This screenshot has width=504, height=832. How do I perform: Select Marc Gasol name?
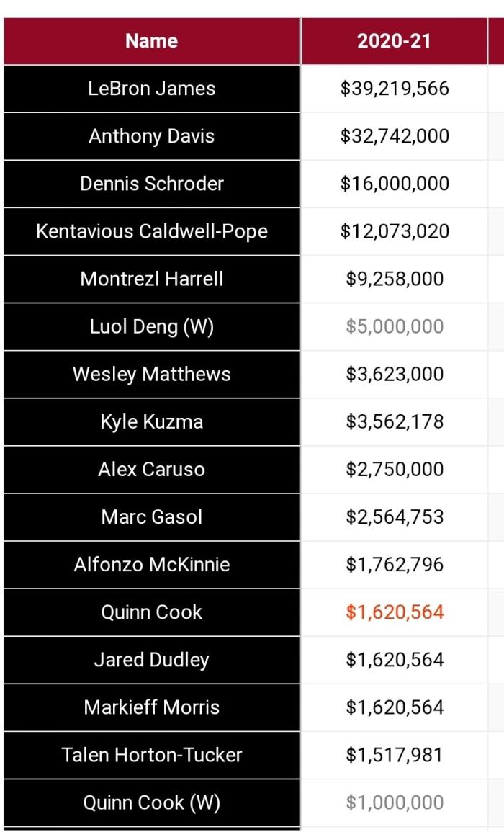coord(152,516)
